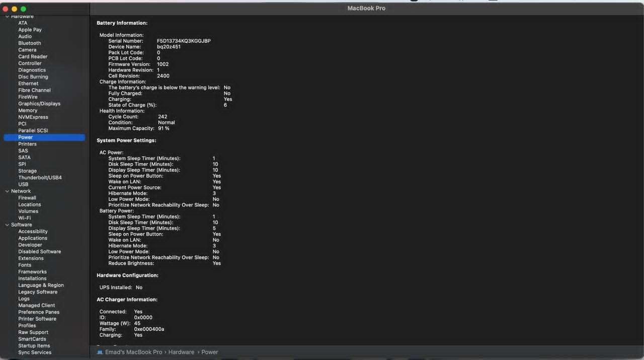Click the Cycle Count value 242

163,117
